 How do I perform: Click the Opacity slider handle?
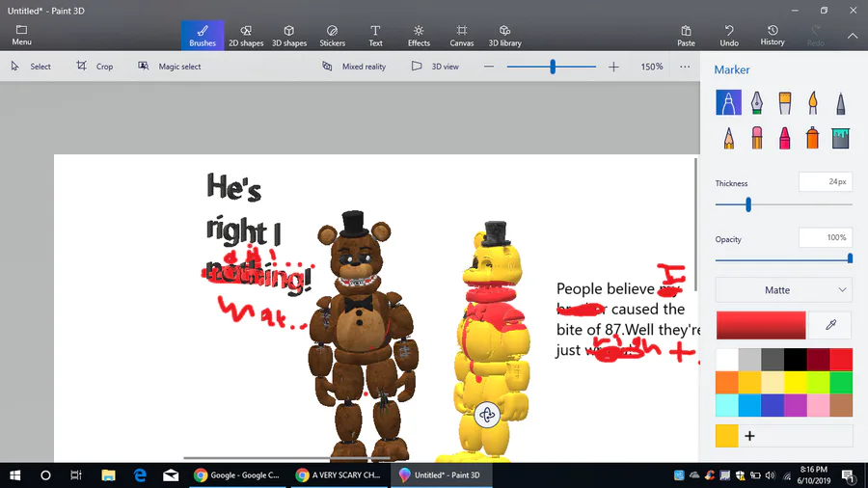[x=850, y=258]
